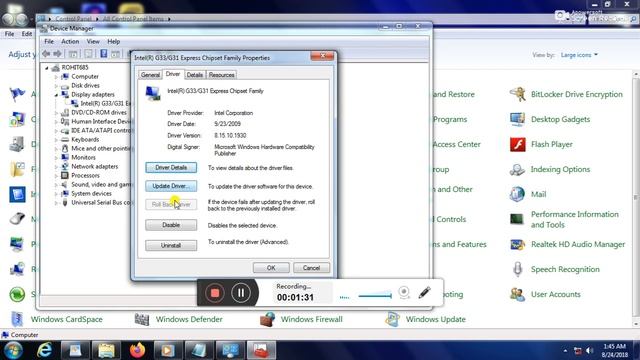The height and width of the screenshot is (360, 640).
Task: Open Device Manager's View menu
Action: tap(93, 41)
